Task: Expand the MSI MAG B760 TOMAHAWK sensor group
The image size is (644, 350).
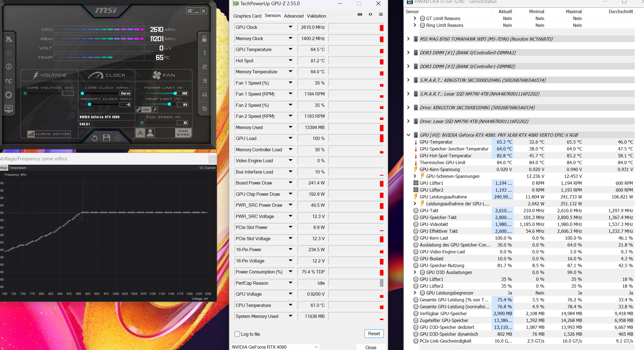Action: [x=408, y=39]
